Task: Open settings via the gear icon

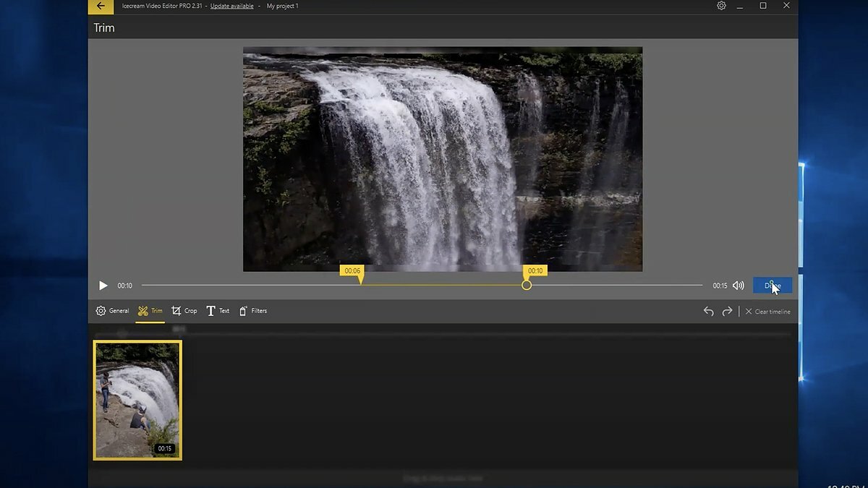Action: [721, 6]
